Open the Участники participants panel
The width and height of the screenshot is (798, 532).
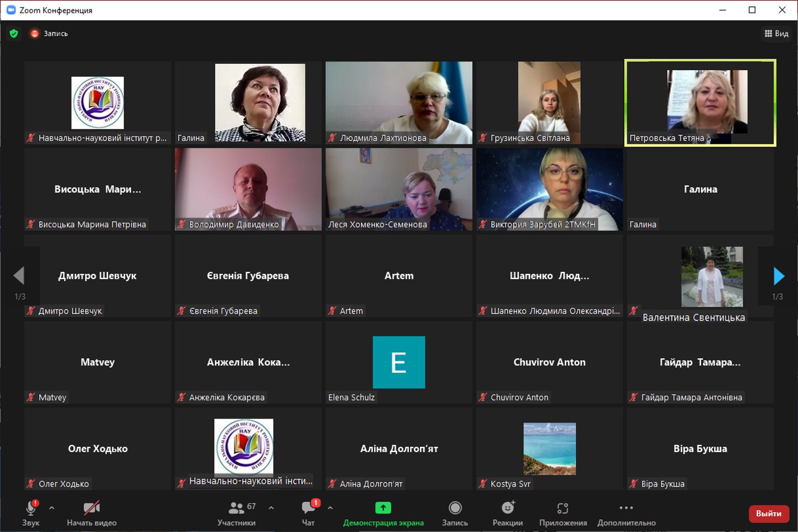tap(236, 513)
